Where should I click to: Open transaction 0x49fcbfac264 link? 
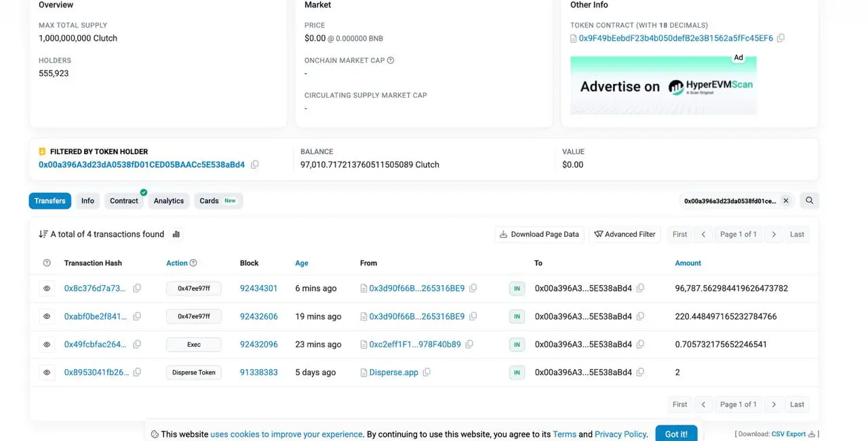click(x=95, y=345)
